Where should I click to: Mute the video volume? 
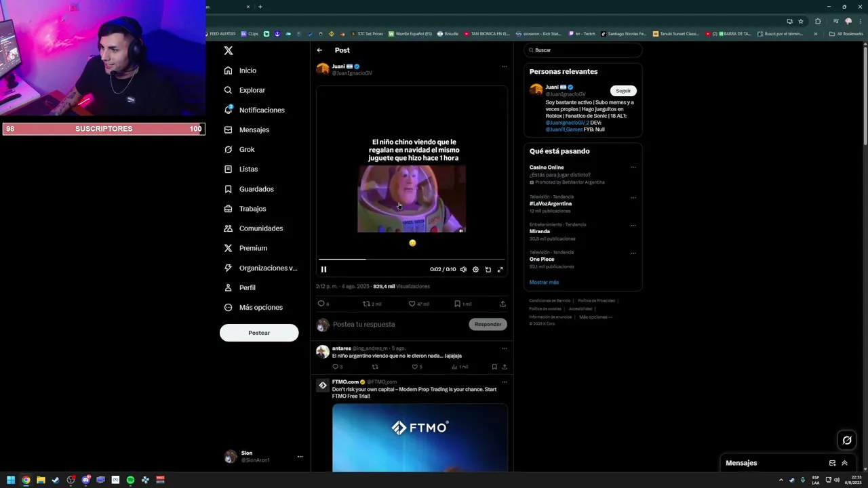click(x=463, y=270)
